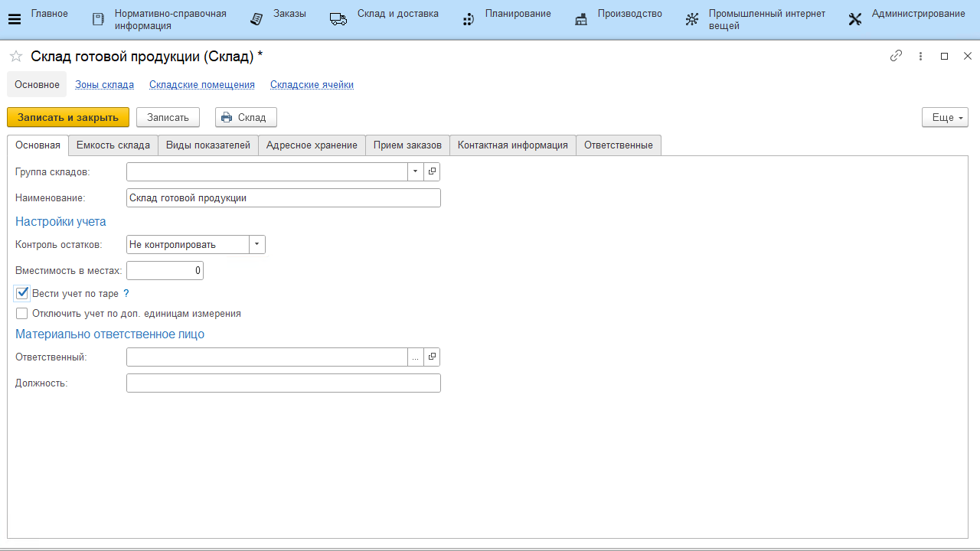Add this form to favorites with star
Image resolution: width=980 pixels, height=551 pixels.
coord(15,57)
